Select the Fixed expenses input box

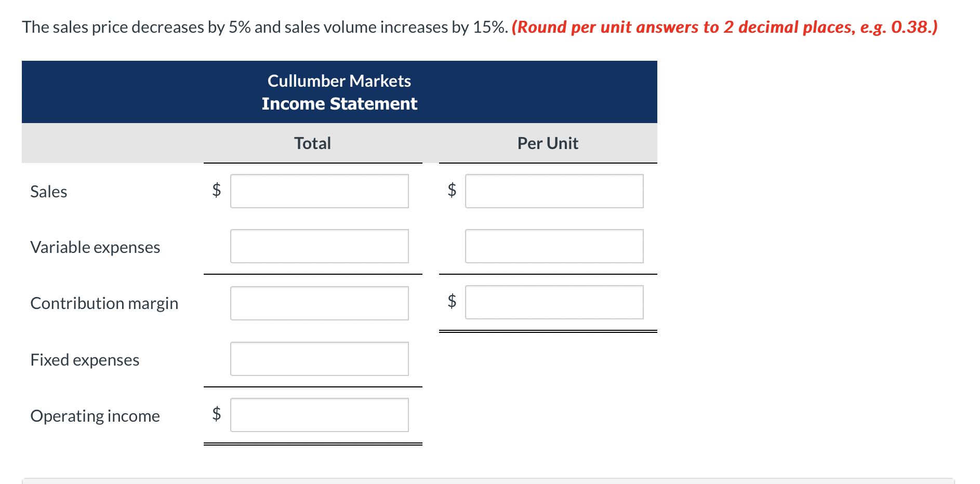tap(319, 358)
